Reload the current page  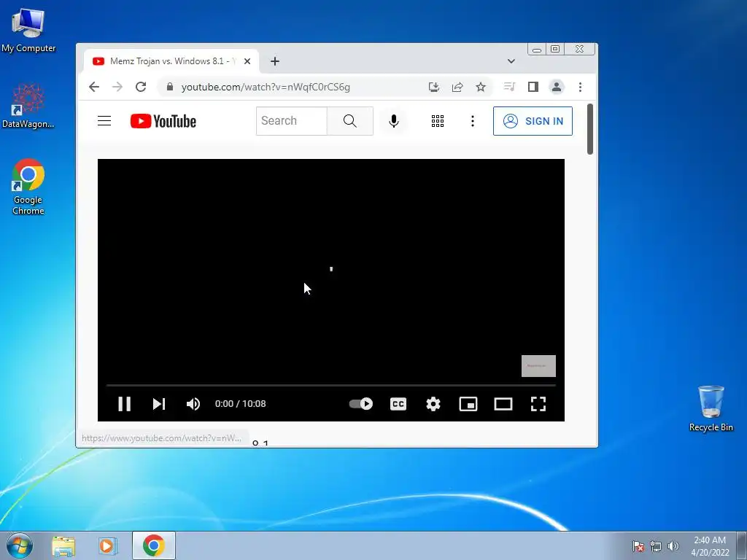(x=141, y=87)
